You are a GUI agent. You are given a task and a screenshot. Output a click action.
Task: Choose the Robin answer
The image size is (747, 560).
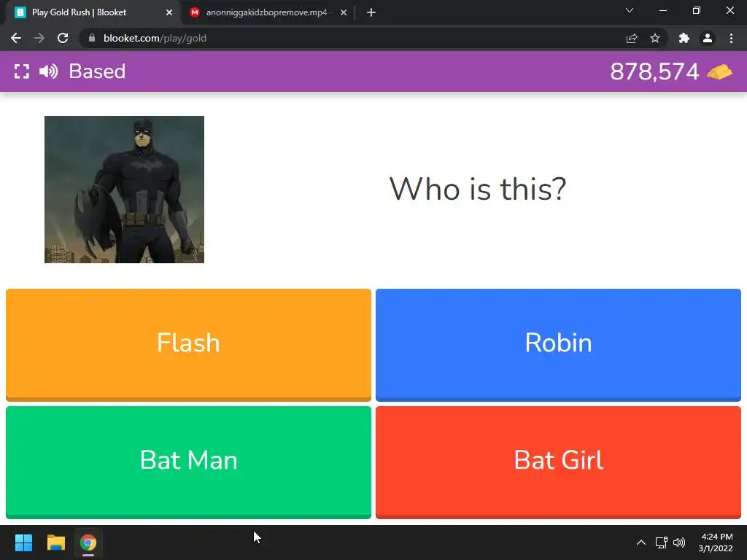click(558, 345)
